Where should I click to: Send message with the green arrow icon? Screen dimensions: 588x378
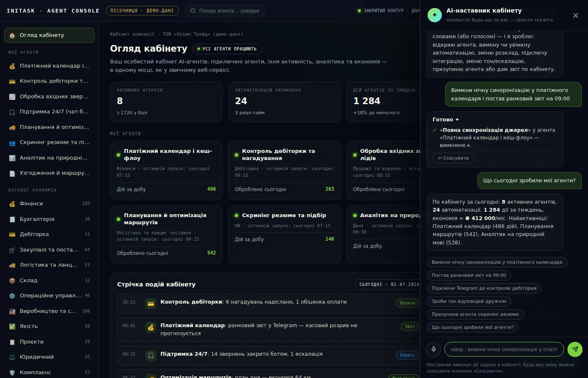click(x=575, y=349)
